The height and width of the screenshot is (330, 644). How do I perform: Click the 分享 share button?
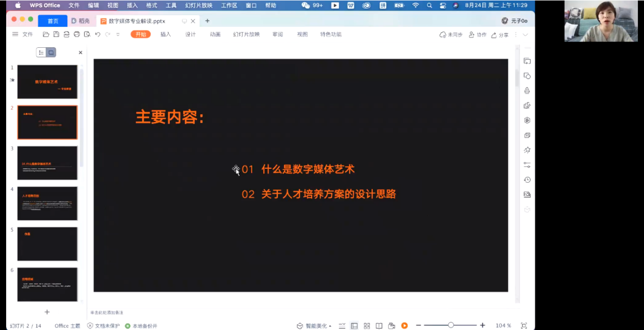point(500,35)
